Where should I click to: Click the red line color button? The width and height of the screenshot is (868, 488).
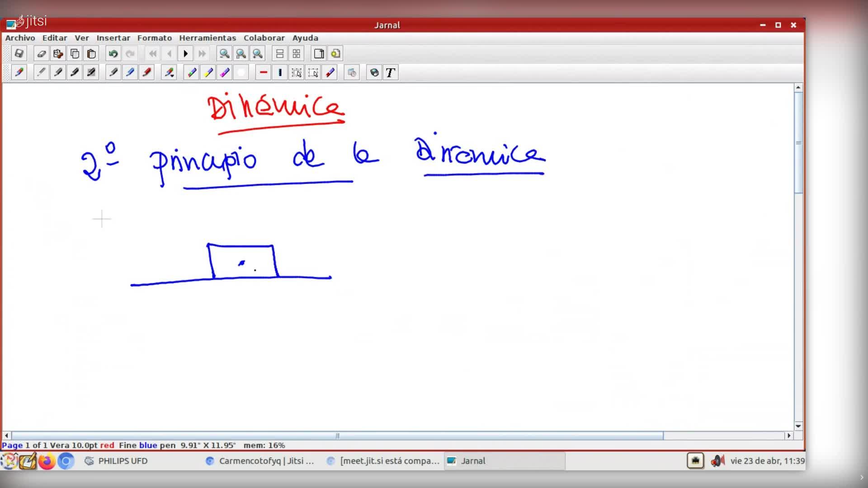click(263, 73)
